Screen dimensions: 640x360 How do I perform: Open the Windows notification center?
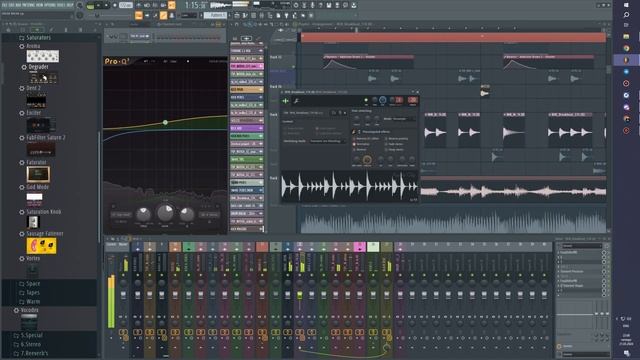(x=627, y=353)
